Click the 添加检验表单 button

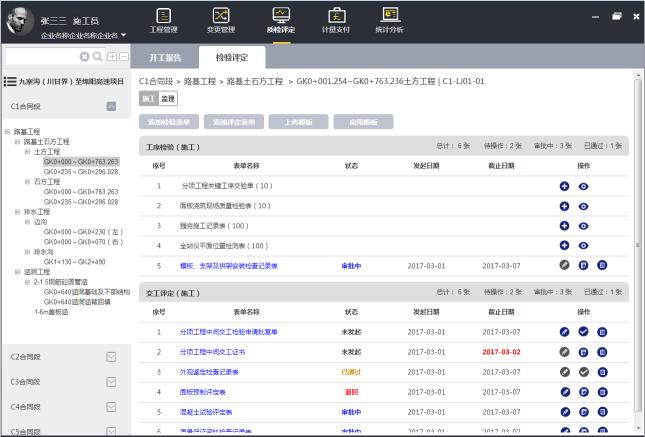(x=169, y=122)
